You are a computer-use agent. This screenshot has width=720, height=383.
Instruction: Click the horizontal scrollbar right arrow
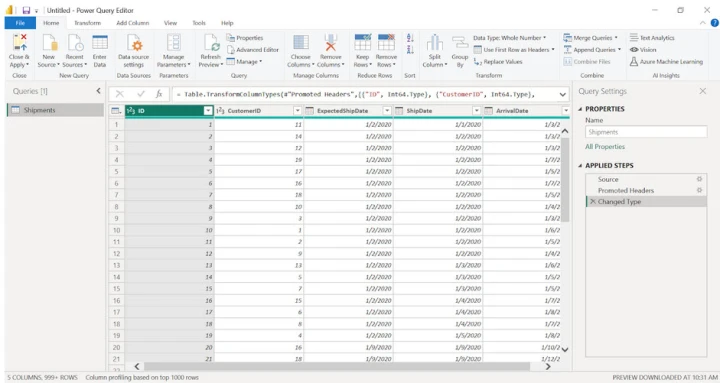coord(548,366)
